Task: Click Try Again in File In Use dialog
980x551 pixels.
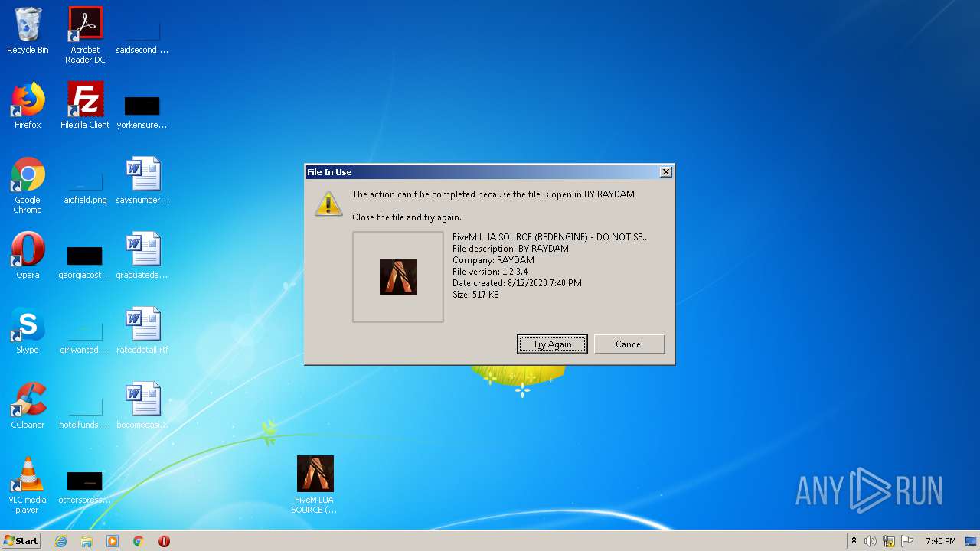Action: tap(552, 344)
